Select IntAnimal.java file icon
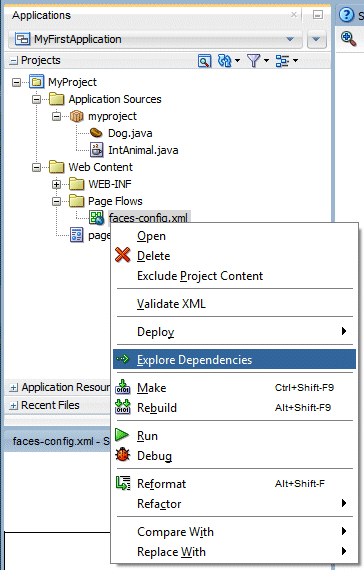This screenshot has width=364, height=570. [x=96, y=150]
